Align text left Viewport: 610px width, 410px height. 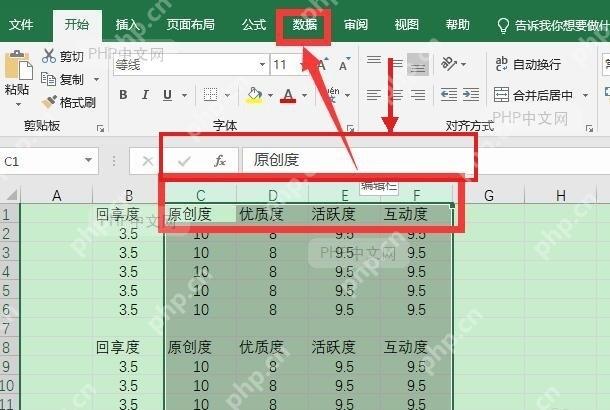(373, 95)
